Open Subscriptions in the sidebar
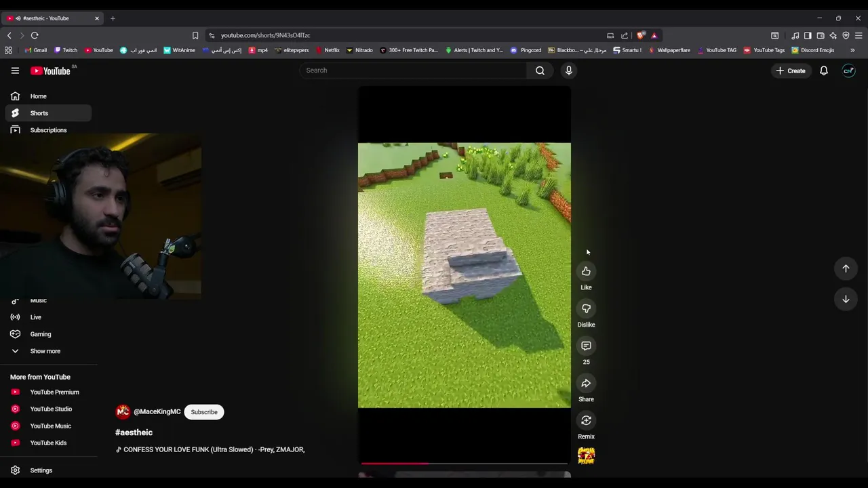The height and width of the screenshot is (488, 868). (x=48, y=130)
